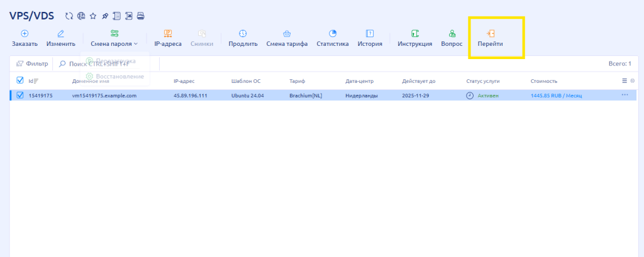
Task: Expand the Смена пароля dropdown
Action: [114, 44]
